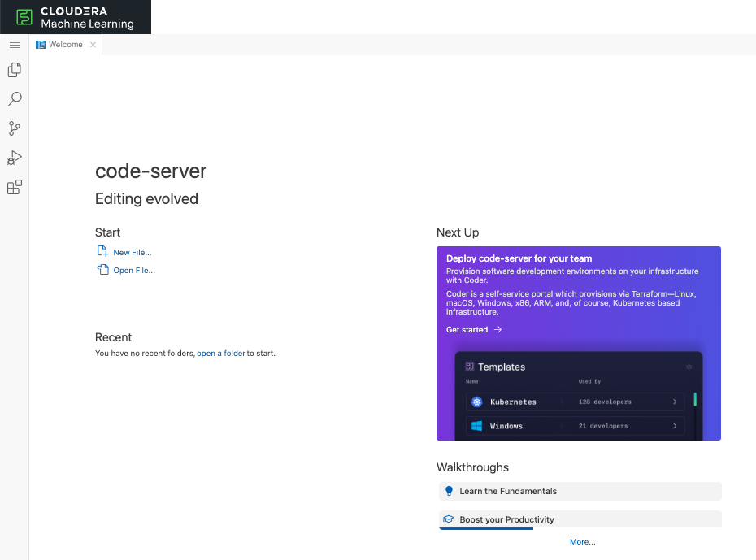Open the Run and Debug view
The height and width of the screenshot is (560, 756).
tap(15, 158)
